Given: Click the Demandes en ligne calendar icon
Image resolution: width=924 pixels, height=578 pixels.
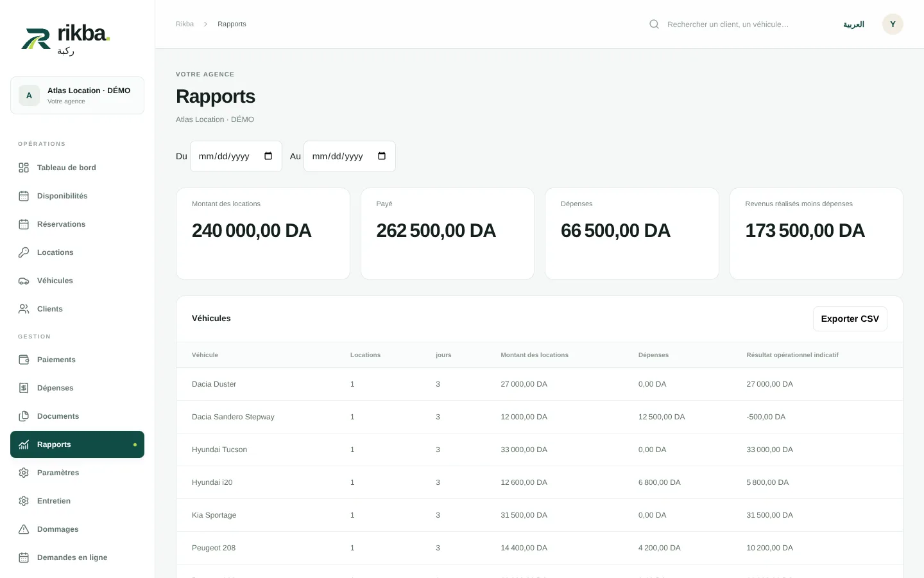Looking at the screenshot, I should point(24,557).
